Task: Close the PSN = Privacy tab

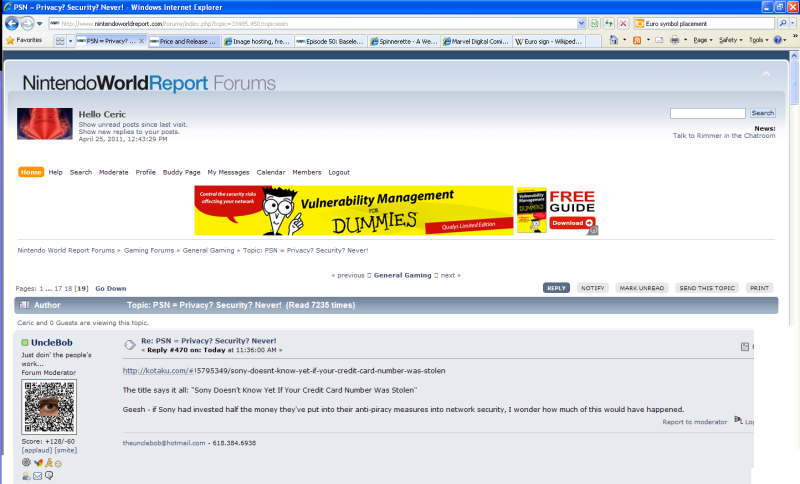Action: 141,41
